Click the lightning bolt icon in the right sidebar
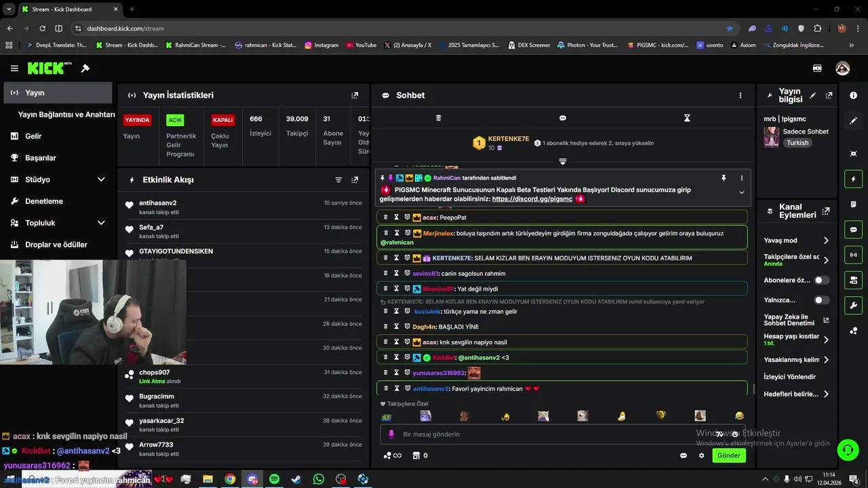Screen dimensions: 868x488 click(853, 179)
